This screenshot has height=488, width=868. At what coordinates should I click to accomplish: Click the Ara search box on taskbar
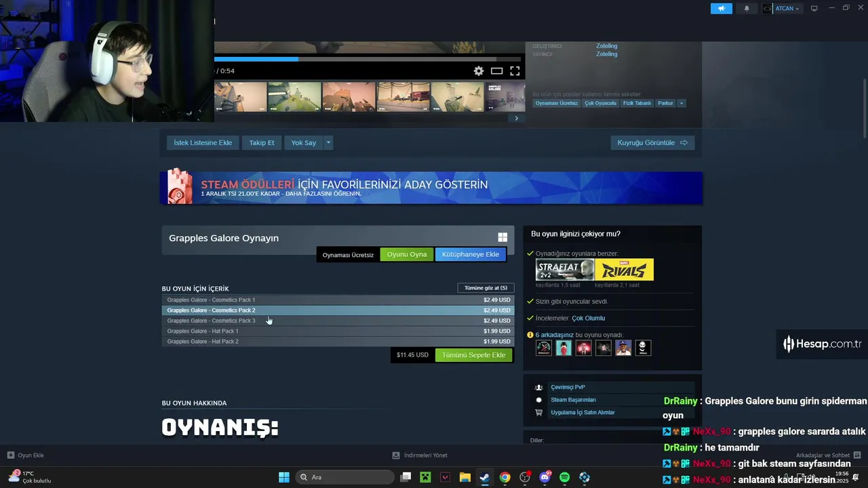345,477
